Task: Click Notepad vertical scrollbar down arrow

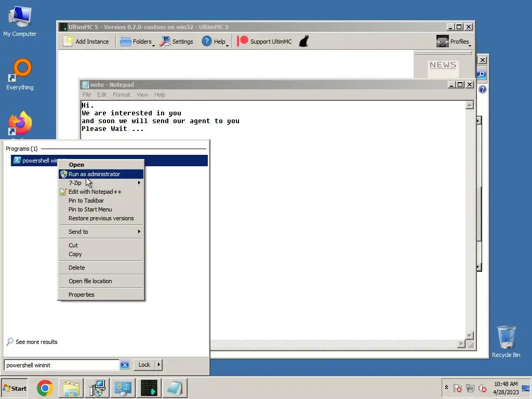Action: 470,336
